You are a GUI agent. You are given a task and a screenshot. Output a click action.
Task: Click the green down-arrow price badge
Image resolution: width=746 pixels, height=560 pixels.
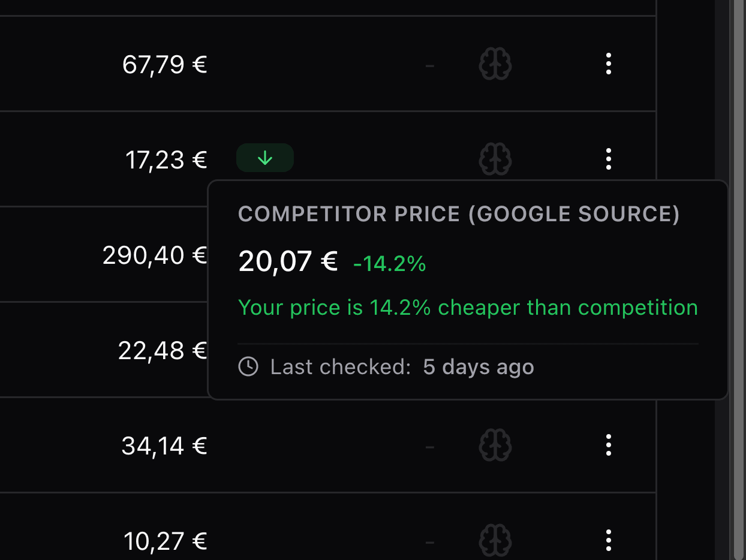(x=264, y=158)
